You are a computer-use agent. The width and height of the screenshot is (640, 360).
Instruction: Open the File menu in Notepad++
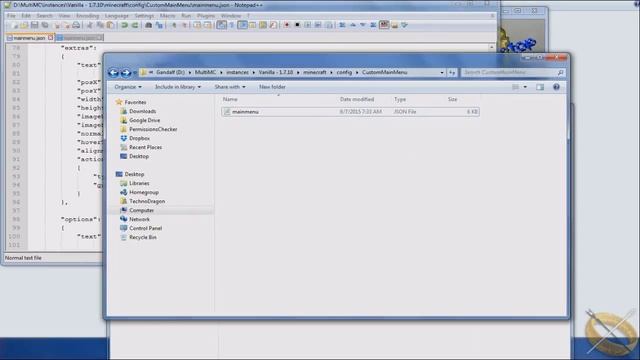(x=11, y=16)
